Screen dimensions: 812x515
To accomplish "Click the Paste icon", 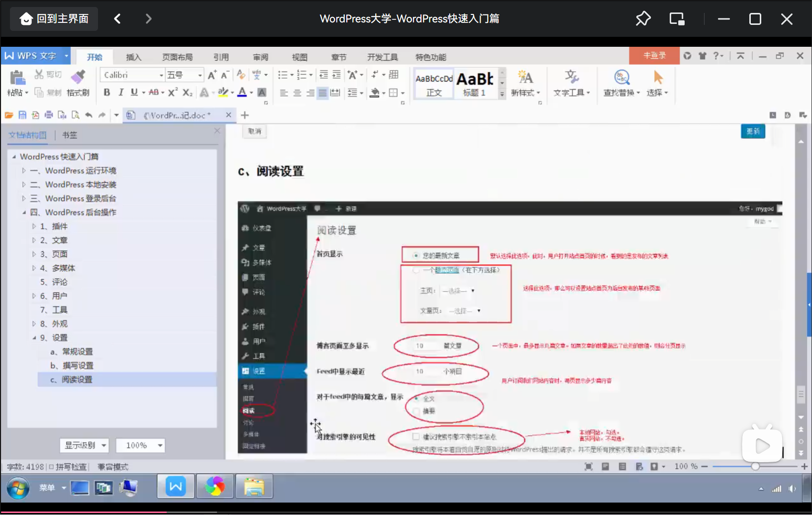I will 17,78.
